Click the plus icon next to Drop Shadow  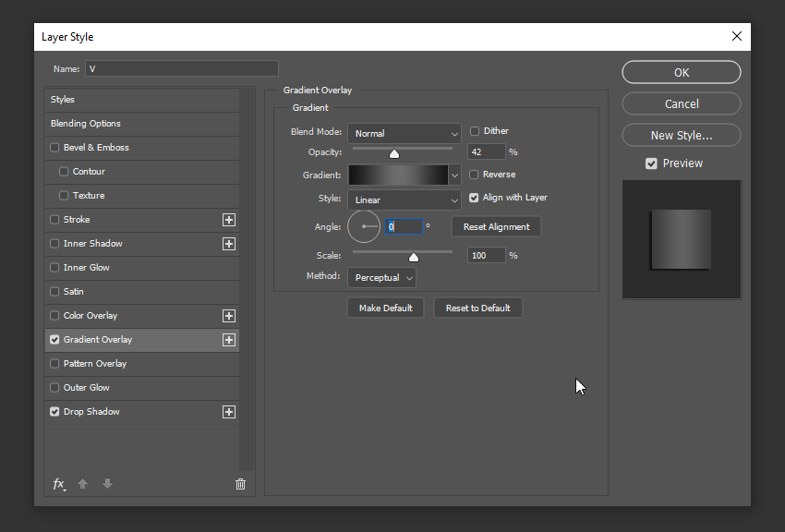[x=228, y=412]
